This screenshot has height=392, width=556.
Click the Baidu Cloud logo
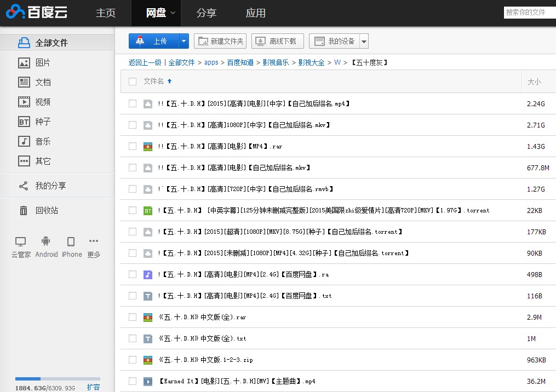tap(37, 12)
